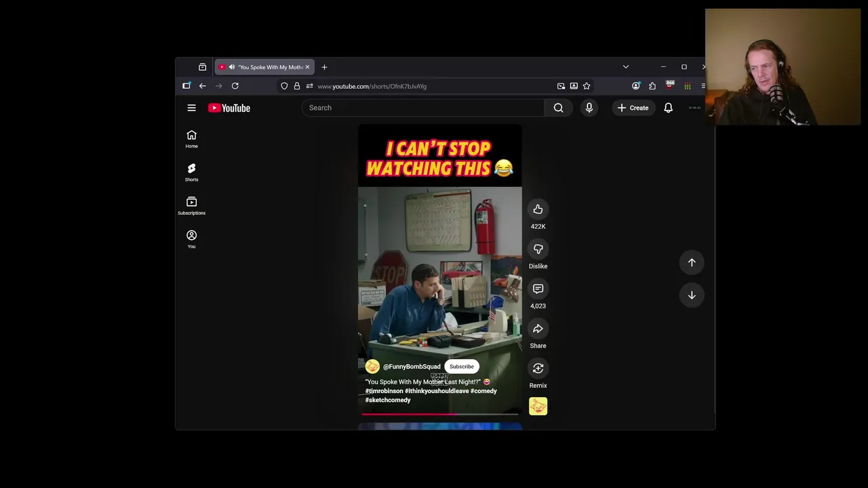Open the comments showing 4,023
The image size is (868, 488).
[538, 289]
